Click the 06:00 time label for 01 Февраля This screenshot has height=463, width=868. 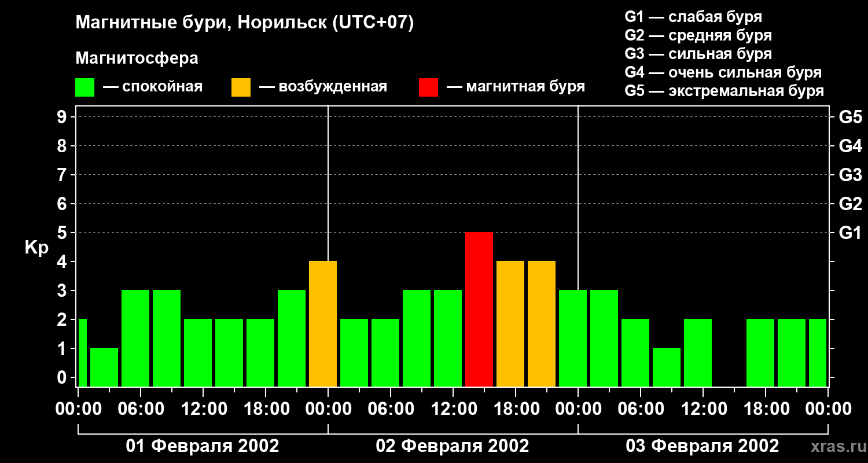[x=141, y=409]
